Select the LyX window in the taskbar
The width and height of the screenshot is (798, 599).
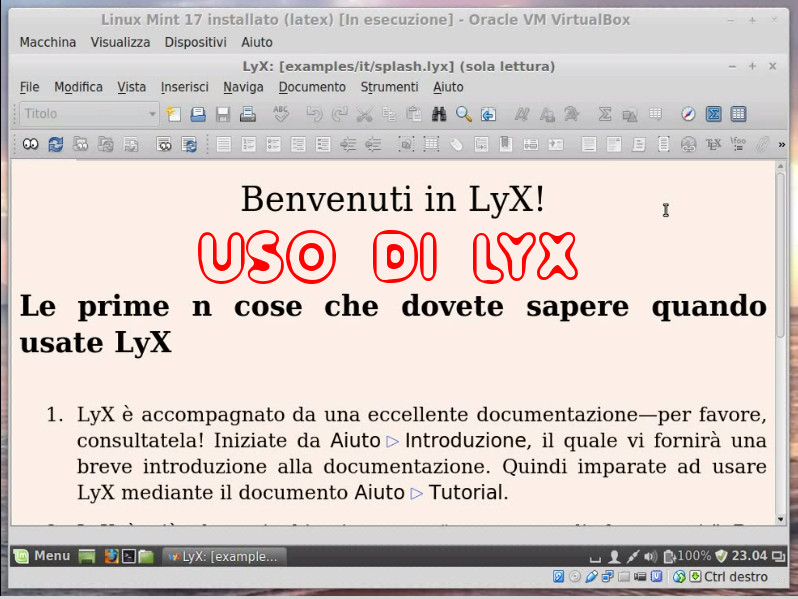coord(225,556)
